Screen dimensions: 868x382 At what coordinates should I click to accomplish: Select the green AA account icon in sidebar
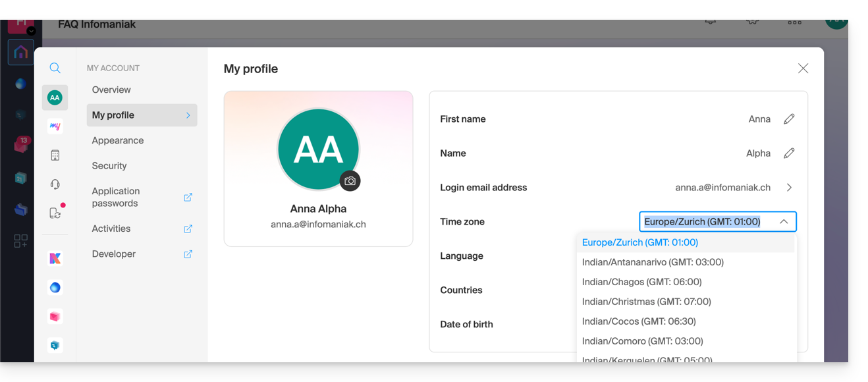(x=55, y=97)
